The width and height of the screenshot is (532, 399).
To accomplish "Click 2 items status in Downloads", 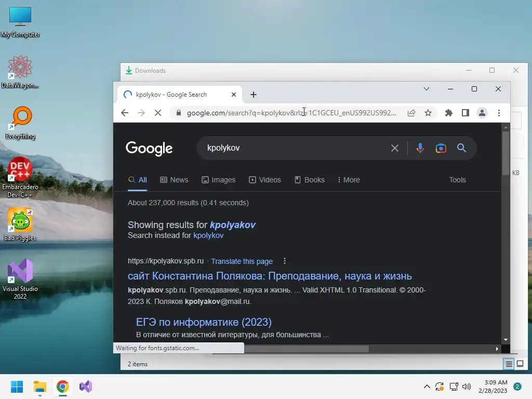I will pyautogui.click(x=137, y=364).
